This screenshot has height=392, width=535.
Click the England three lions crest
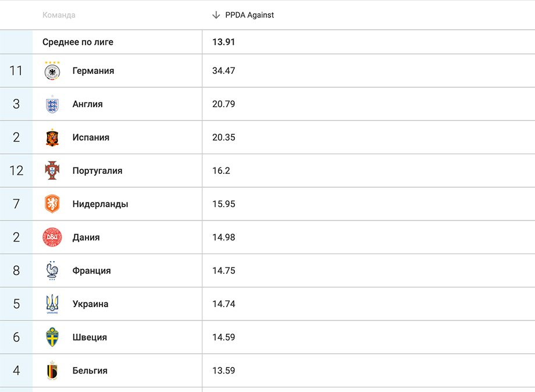[52, 104]
